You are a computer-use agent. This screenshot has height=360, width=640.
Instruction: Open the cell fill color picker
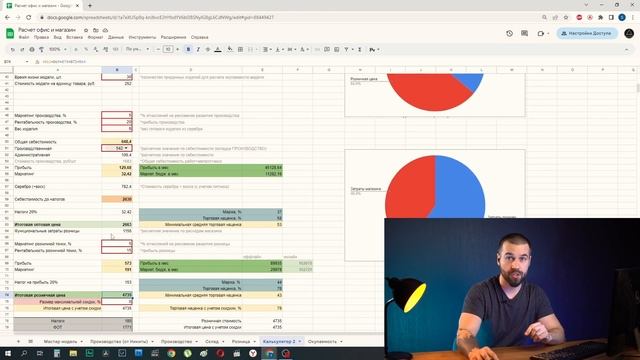[230, 49]
